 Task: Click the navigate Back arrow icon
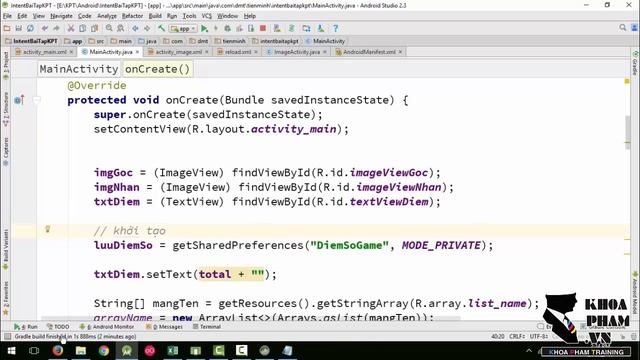(x=135, y=28)
